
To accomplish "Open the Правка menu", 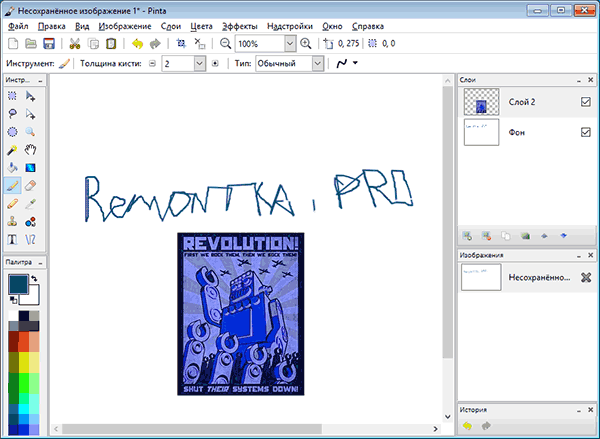I will click(x=52, y=26).
